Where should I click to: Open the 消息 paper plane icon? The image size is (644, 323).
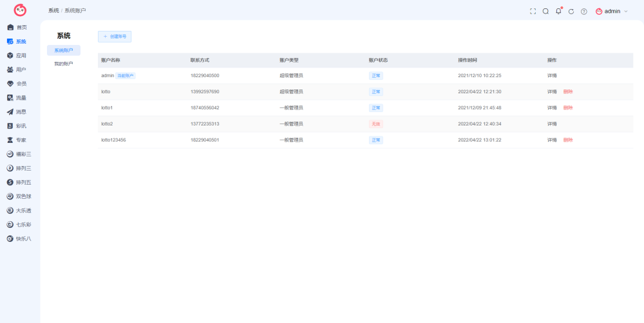coord(10,111)
